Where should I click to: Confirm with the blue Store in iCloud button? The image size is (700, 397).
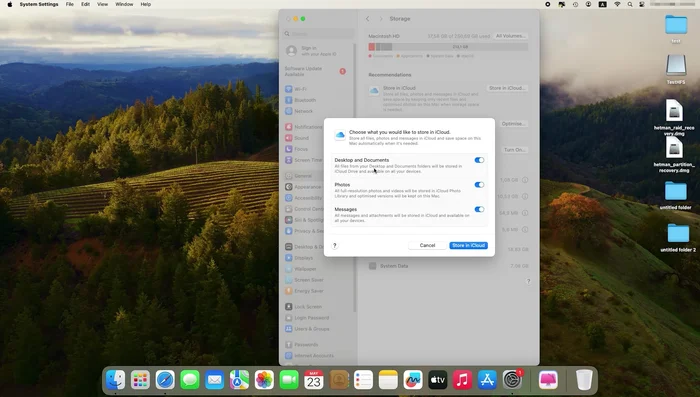click(468, 245)
